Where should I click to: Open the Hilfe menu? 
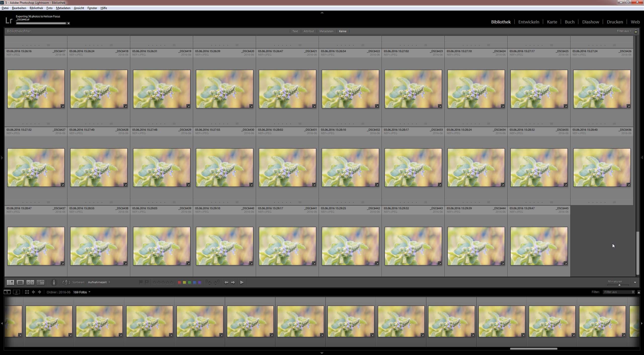tap(104, 8)
